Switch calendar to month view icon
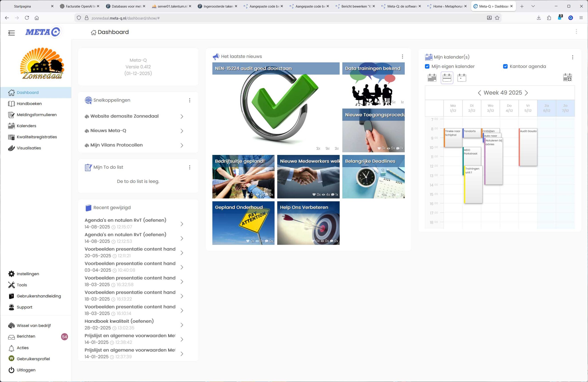 432,78
